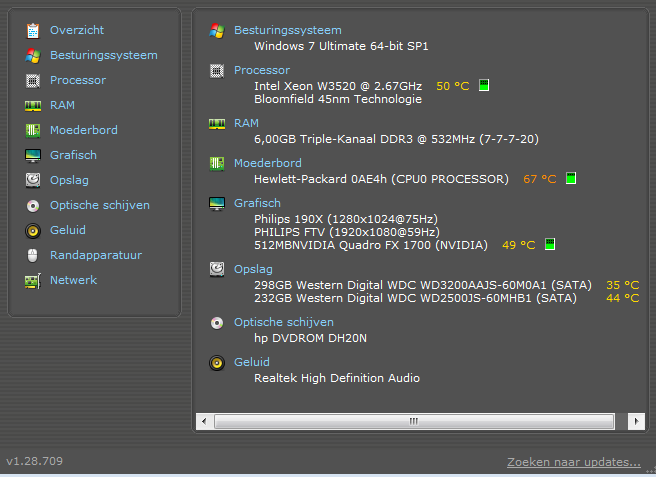Select Moederbord in the sidebar
Viewport: 656px width, 477px height.
point(84,130)
